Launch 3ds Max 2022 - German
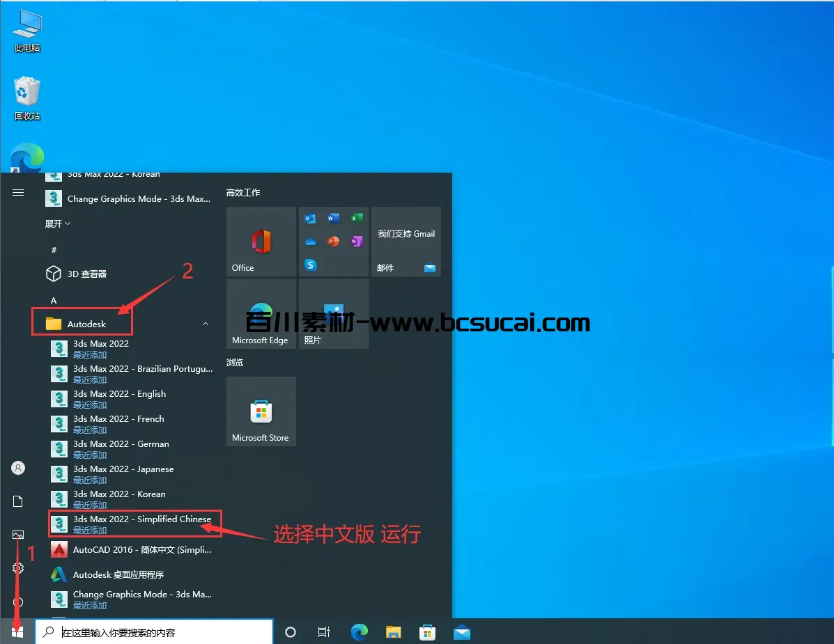Image resolution: width=834 pixels, height=644 pixels. [132, 448]
